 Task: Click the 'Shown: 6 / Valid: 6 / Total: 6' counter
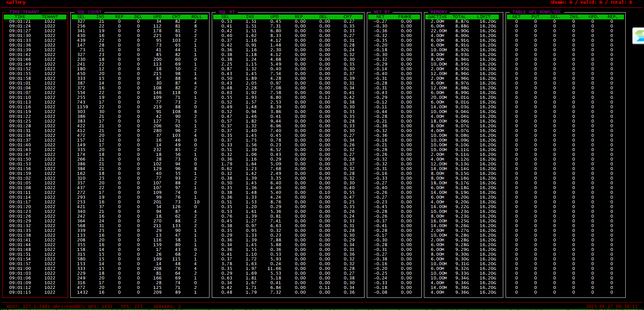(591, 2)
